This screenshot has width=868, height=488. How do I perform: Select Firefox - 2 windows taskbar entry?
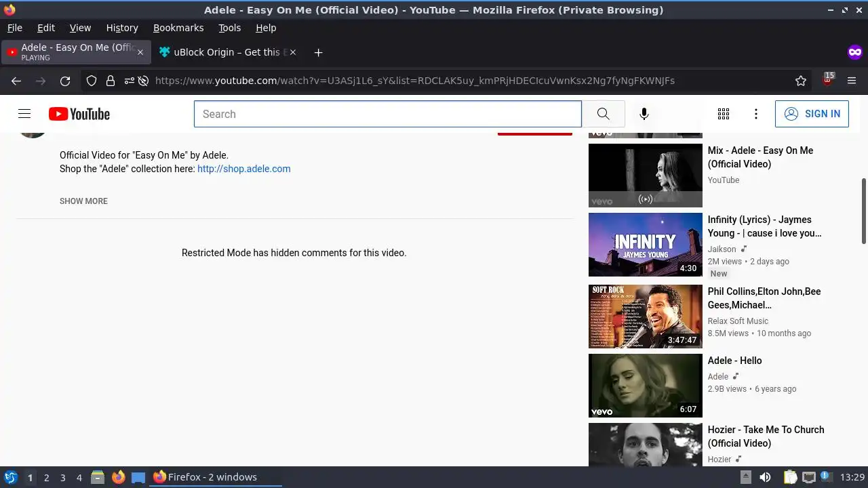216,477
